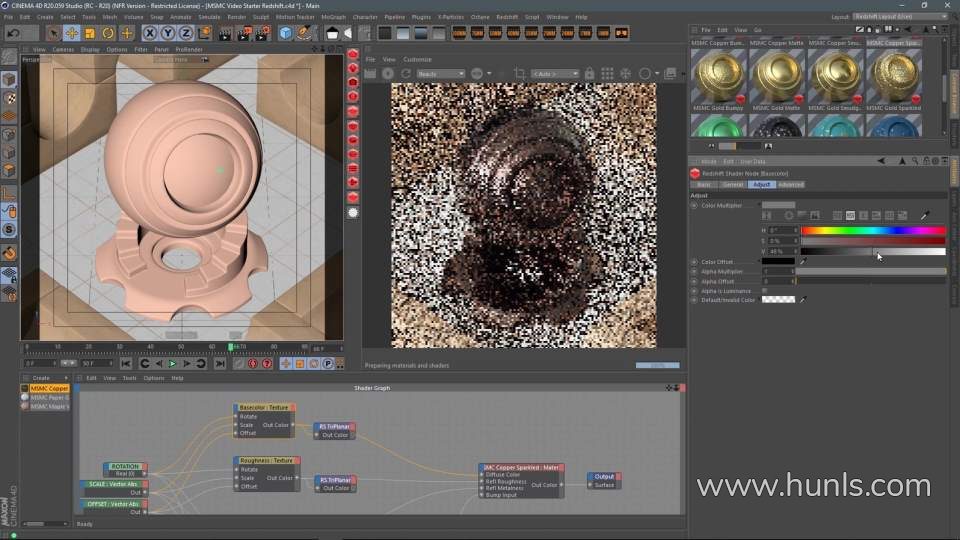
Task: Pick color with Color Multiplier eyedropper
Action: 925,215
